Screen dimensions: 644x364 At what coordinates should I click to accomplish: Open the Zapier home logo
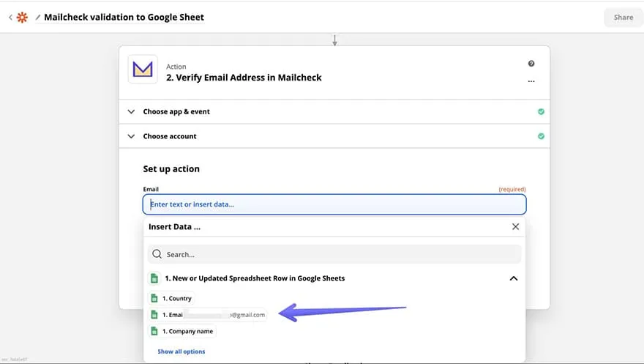[22, 18]
